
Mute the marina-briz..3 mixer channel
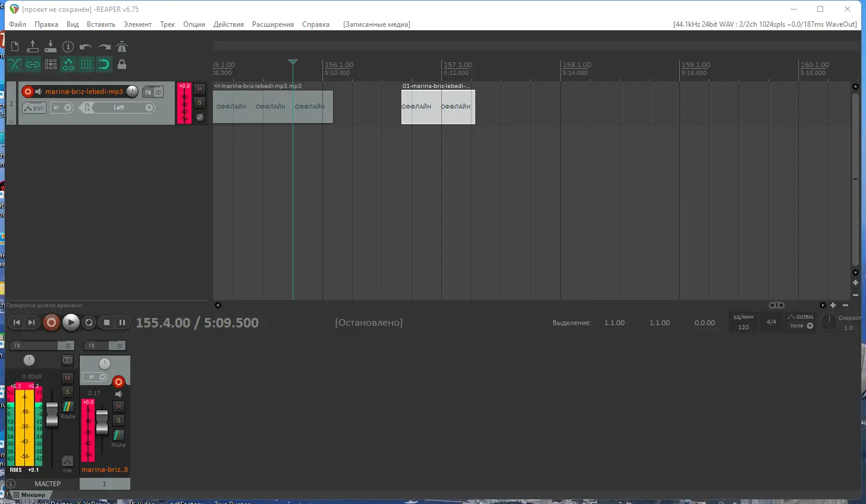[118, 407]
